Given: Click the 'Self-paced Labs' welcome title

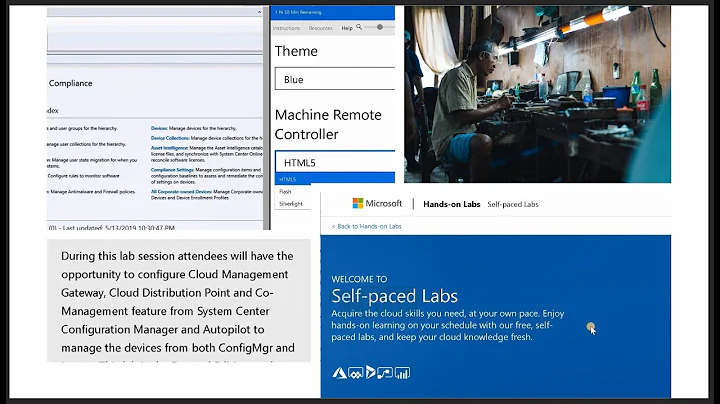Looking at the screenshot, I should click(394, 296).
